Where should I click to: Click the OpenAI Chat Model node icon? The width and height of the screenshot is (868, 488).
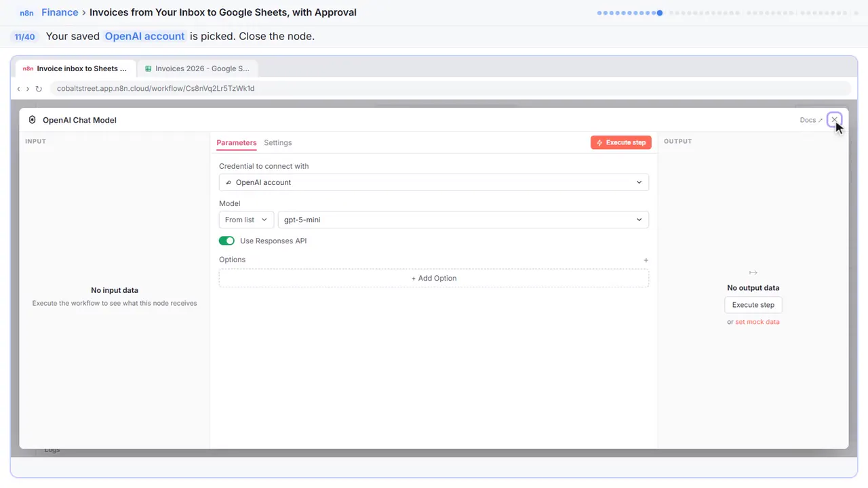pyautogui.click(x=32, y=120)
